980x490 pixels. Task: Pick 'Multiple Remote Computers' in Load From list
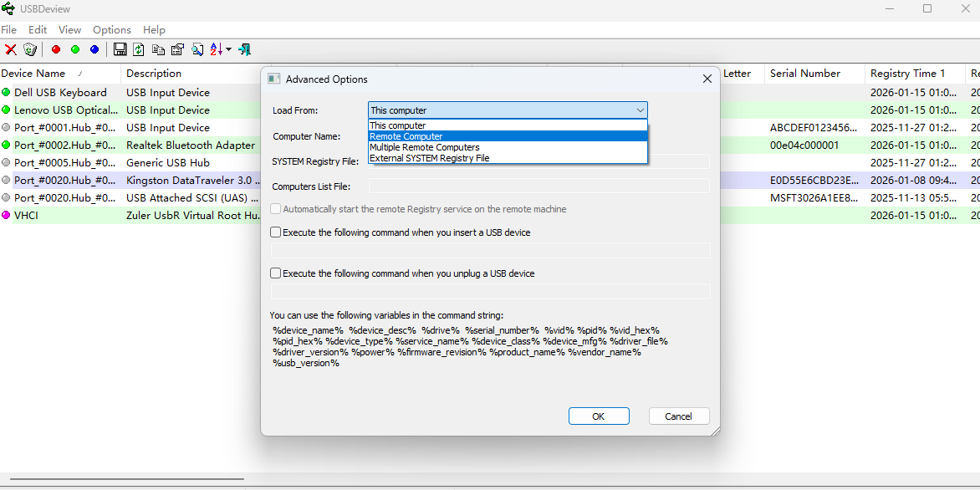tap(424, 147)
